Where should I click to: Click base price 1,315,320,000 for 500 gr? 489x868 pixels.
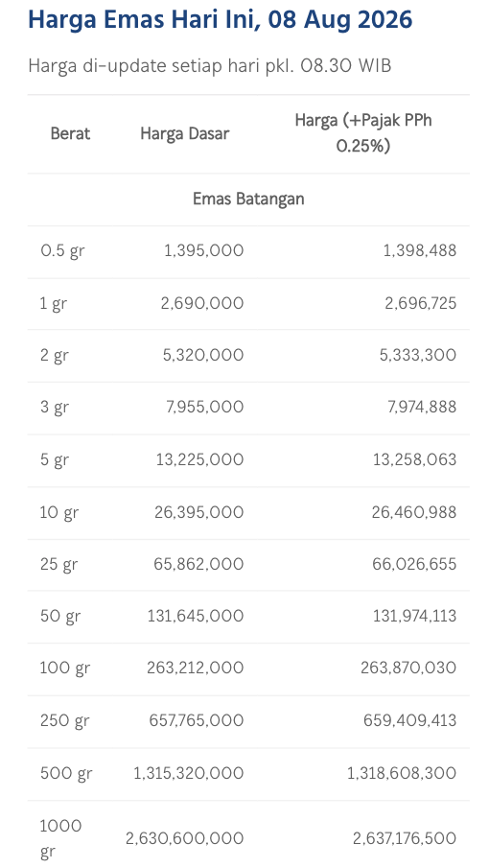[189, 773]
